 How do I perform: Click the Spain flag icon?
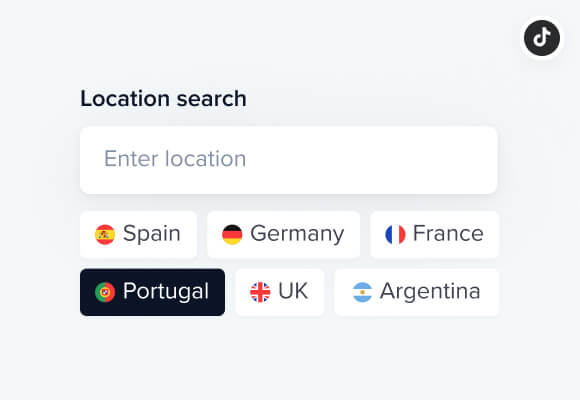[x=105, y=235]
